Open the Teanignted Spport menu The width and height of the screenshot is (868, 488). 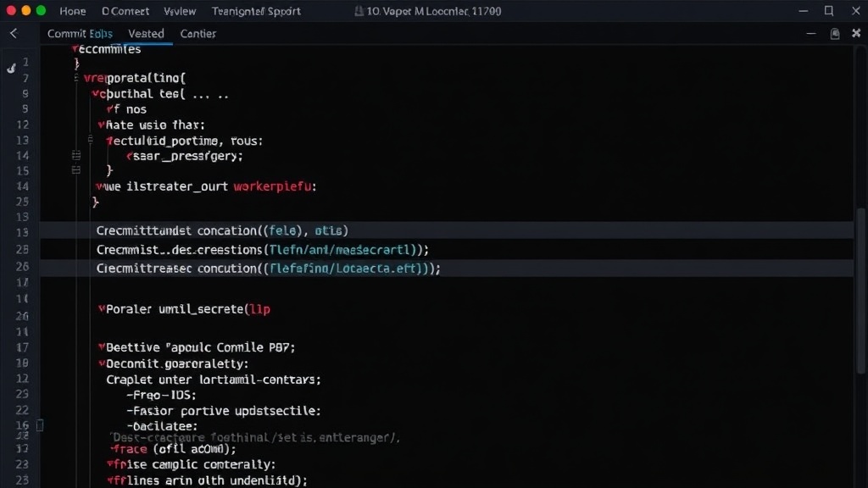pos(256,11)
